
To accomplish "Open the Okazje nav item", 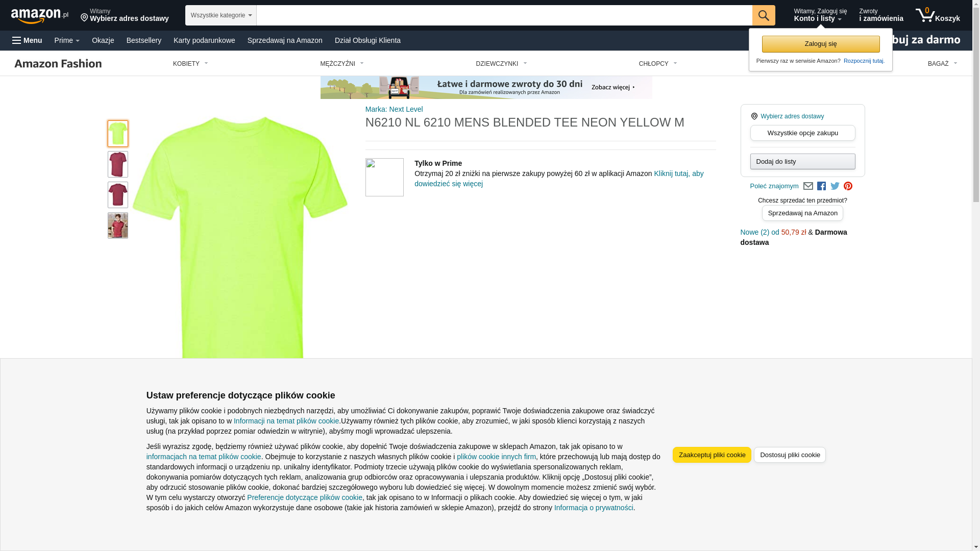I will pos(103,40).
